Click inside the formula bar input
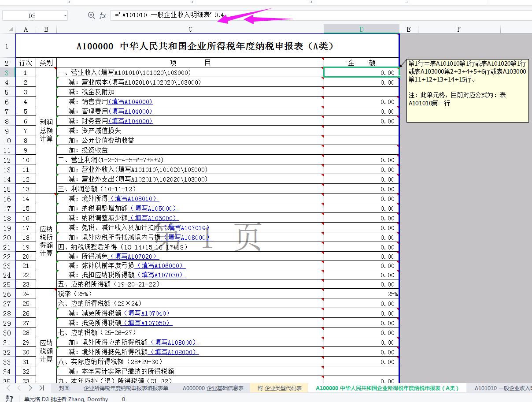The width and height of the screenshot is (532, 402). [220, 15]
